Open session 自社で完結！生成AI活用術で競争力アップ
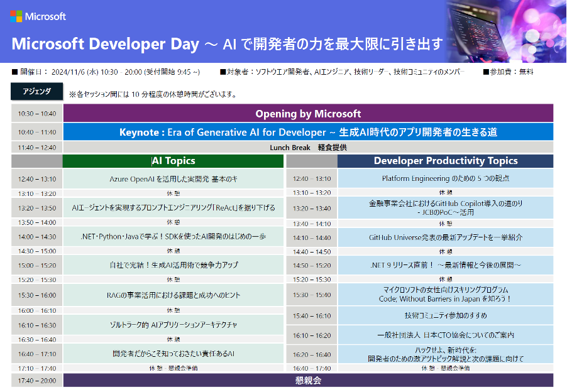 [173, 265]
